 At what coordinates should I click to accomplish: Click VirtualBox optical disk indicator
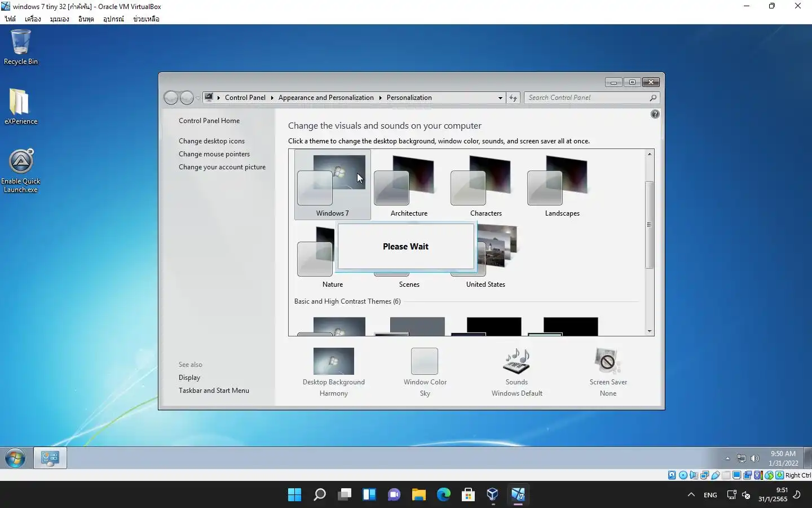pos(683,475)
